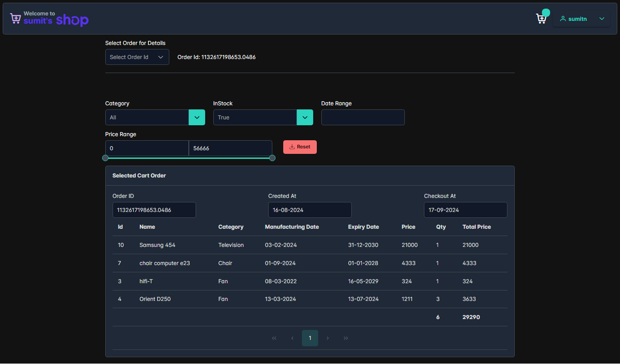
Task: Click the Total Price column header
Action: 477,227
